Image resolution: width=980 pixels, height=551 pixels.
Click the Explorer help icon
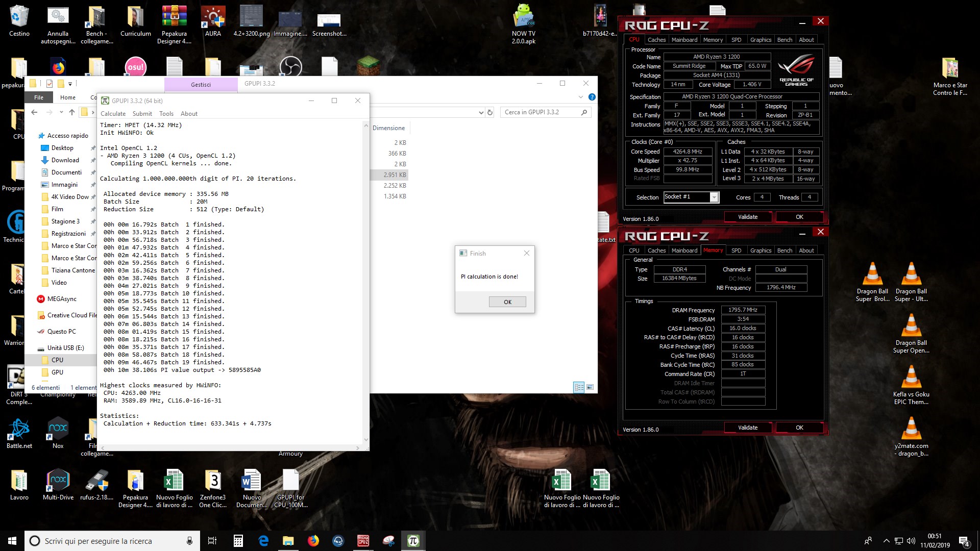point(592,97)
